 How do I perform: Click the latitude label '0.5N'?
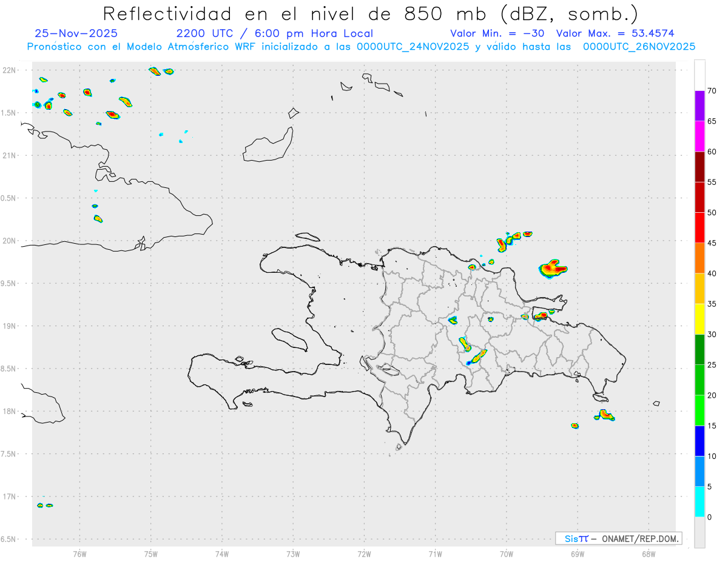(x=8, y=198)
